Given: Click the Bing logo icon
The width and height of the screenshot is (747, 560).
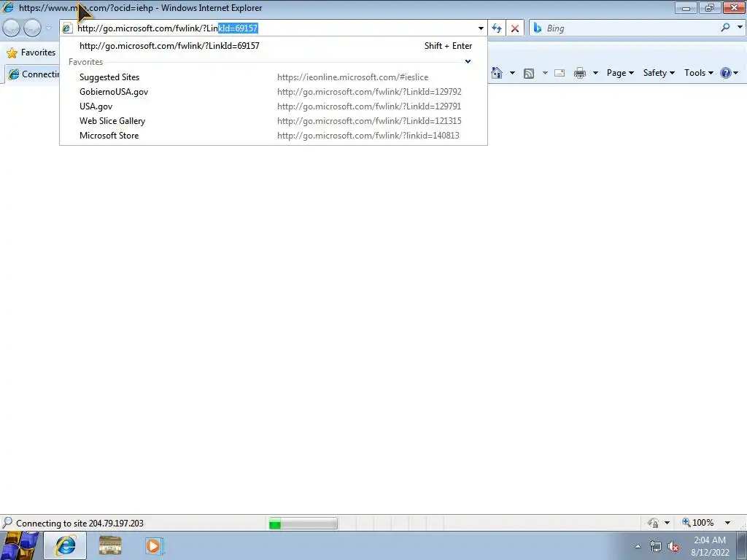Looking at the screenshot, I should pos(538,28).
